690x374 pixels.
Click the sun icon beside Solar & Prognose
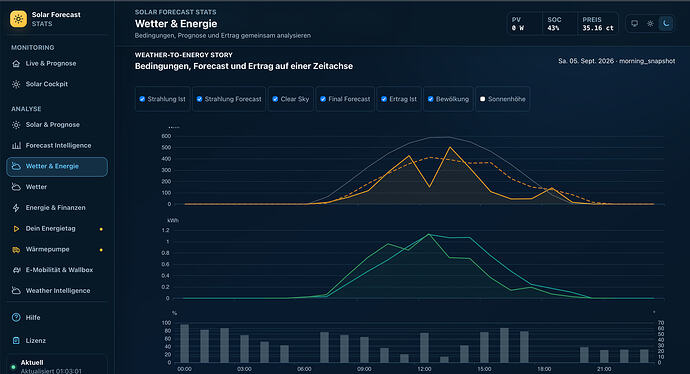click(x=16, y=125)
